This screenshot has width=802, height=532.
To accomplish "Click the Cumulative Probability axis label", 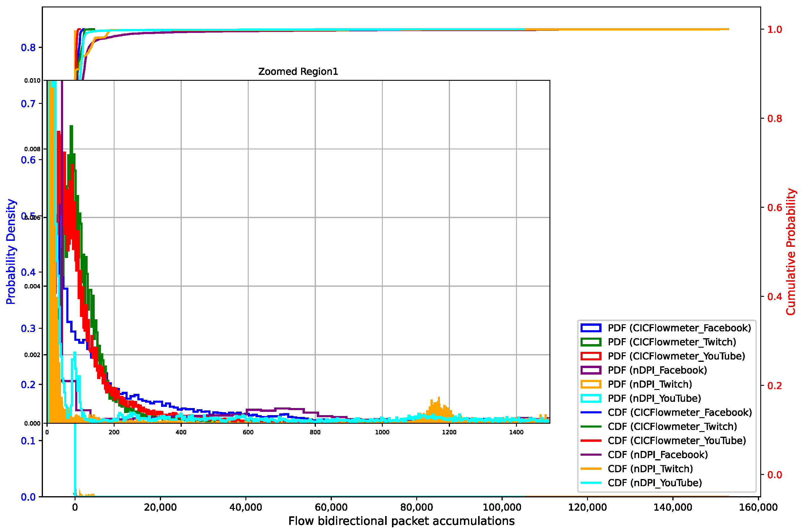I will 790,252.
